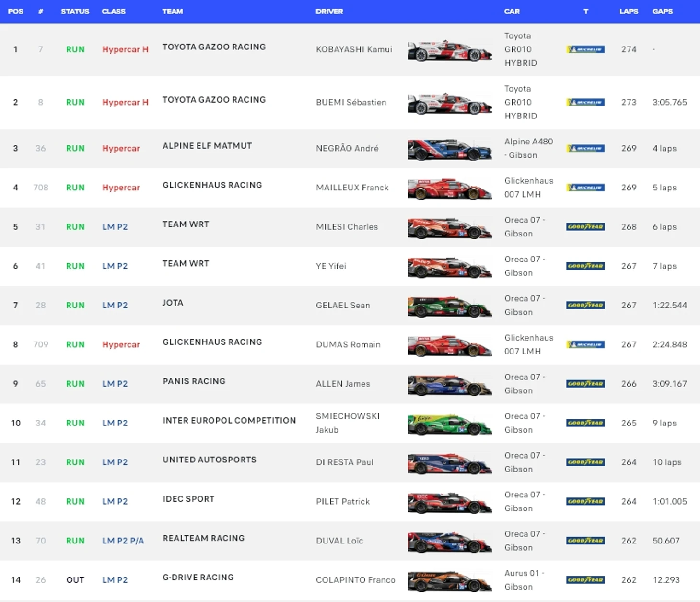This screenshot has width=700, height=602.
Task: Select the CLASS column header
Action: [x=114, y=12]
